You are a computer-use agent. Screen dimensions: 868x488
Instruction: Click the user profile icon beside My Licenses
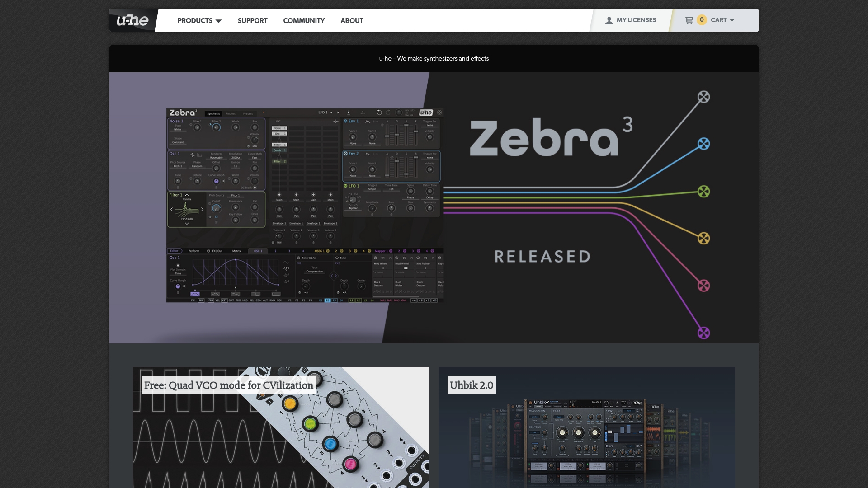(609, 20)
